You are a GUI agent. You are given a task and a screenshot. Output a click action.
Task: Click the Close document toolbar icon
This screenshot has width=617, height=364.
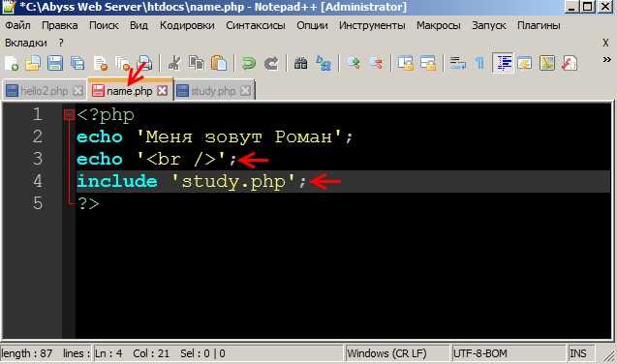click(101, 63)
